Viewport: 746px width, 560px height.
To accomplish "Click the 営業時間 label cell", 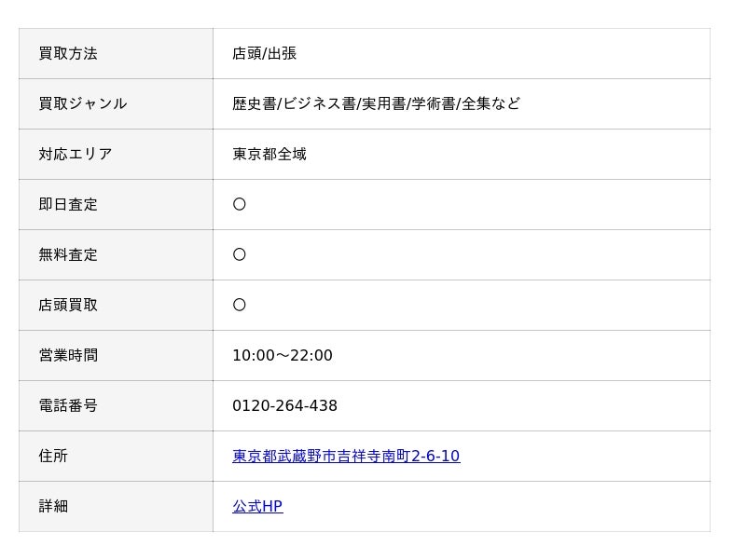I will click(116, 355).
